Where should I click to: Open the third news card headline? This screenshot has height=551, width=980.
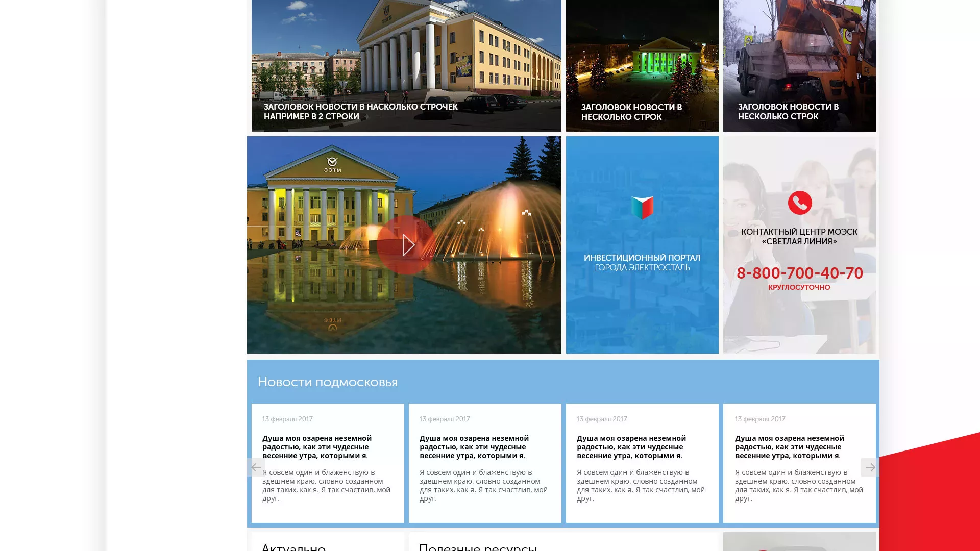(x=631, y=447)
